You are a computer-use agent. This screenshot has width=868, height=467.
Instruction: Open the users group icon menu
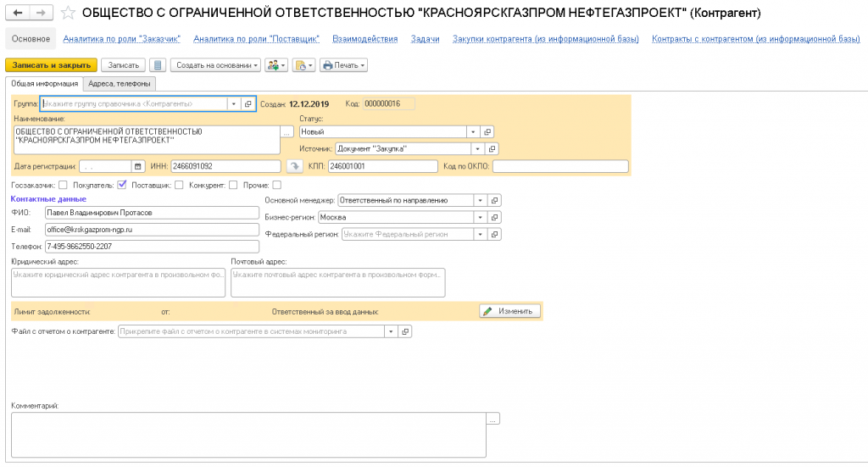point(276,65)
